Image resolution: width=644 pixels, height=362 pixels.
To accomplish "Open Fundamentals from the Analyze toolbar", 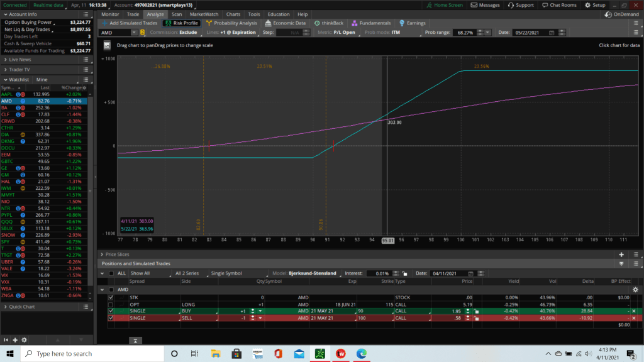I will coord(353,23).
